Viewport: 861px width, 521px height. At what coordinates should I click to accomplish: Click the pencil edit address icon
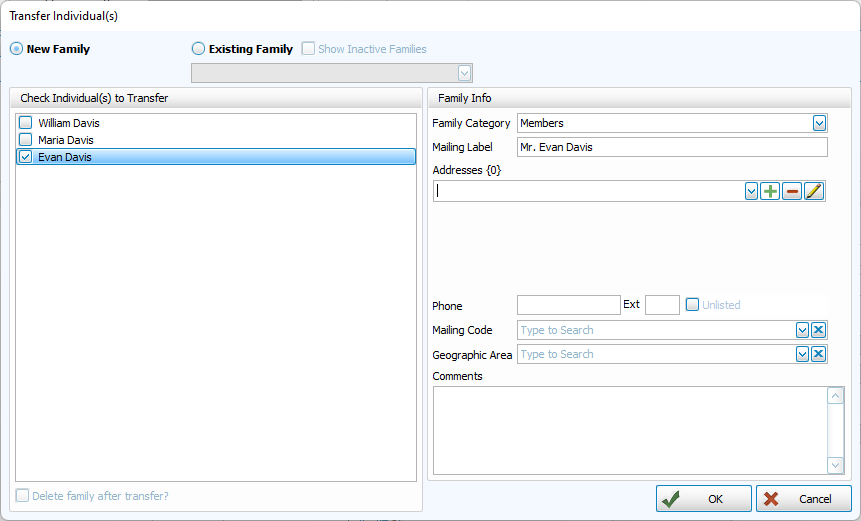pyautogui.click(x=814, y=191)
